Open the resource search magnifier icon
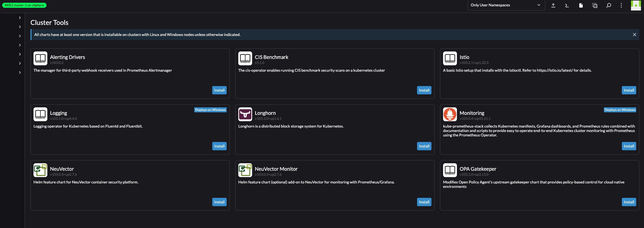 point(609,5)
